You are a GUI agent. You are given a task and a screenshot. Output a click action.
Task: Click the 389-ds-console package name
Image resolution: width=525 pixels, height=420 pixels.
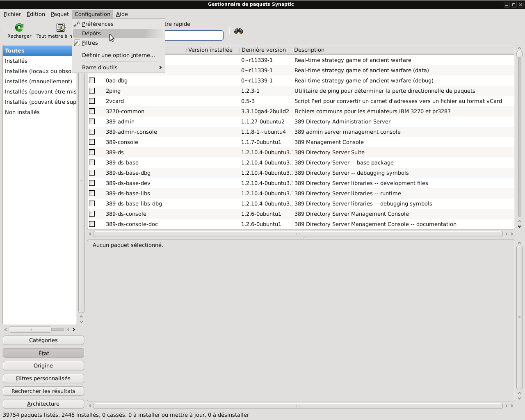[x=126, y=214]
